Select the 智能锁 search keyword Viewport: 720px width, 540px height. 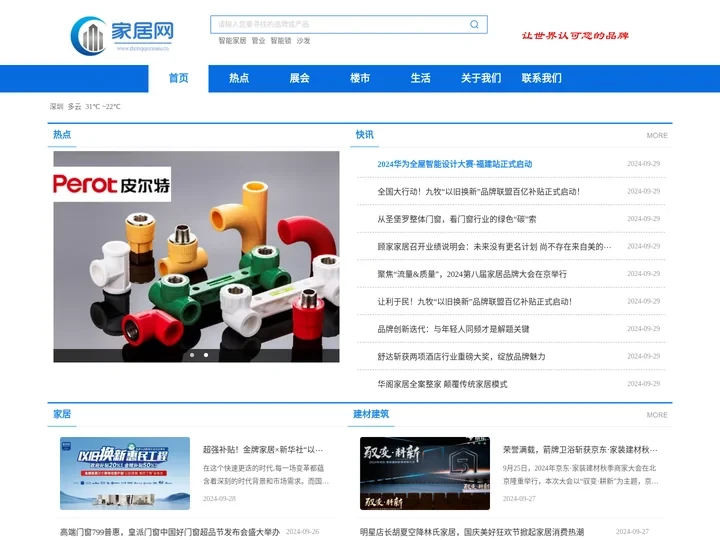[281, 41]
